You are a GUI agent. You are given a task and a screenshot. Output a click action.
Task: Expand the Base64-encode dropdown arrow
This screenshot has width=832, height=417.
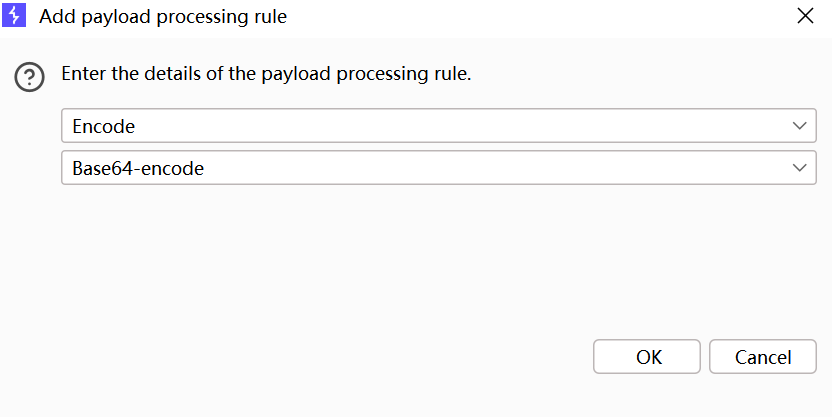pyautogui.click(x=799, y=168)
